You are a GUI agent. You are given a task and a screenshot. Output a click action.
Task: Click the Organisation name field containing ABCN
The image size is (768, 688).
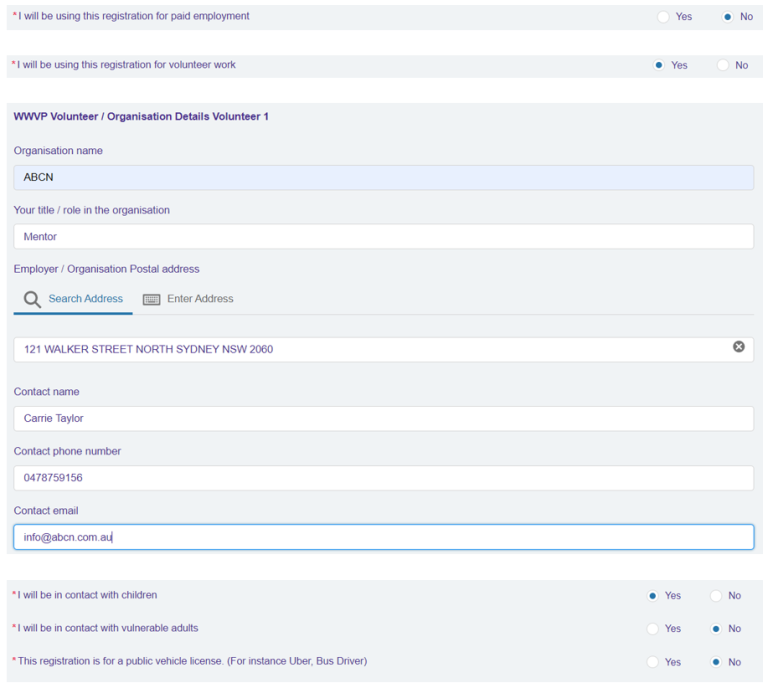[x=383, y=178]
